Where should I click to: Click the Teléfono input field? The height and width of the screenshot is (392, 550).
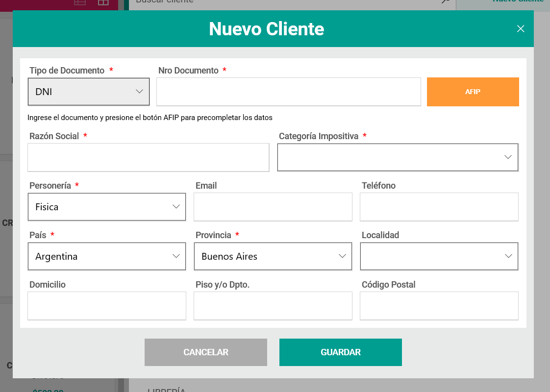click(439, 207)
